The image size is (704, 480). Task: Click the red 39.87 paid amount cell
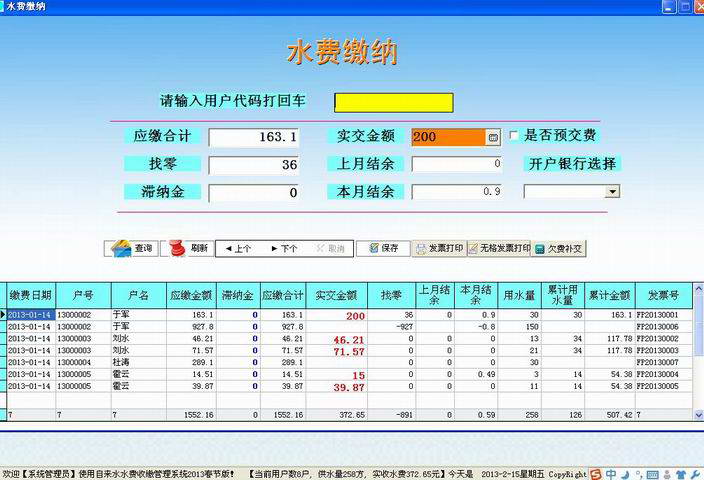336,387
